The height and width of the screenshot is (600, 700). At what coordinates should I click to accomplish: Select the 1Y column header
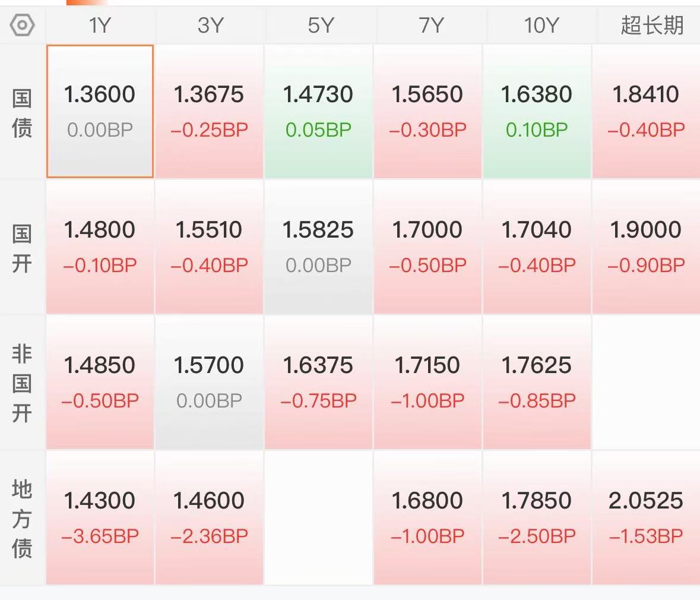pos(100,25)
